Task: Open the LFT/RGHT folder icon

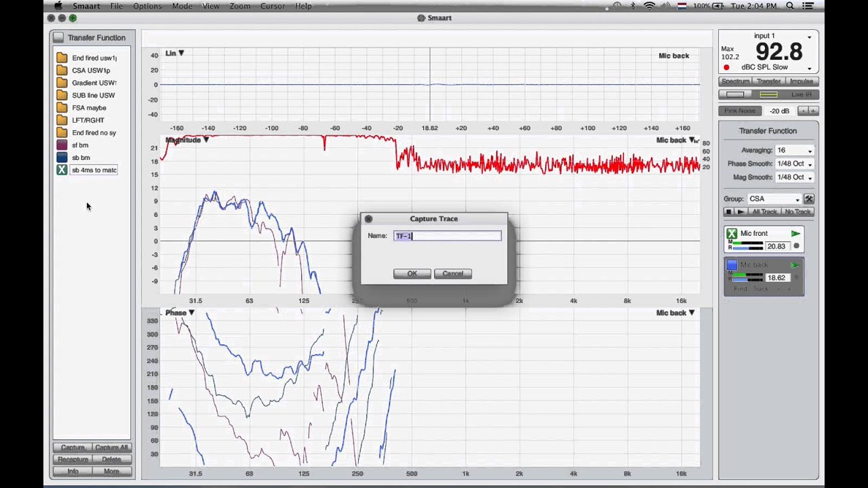Action: (x=62, y=120)
